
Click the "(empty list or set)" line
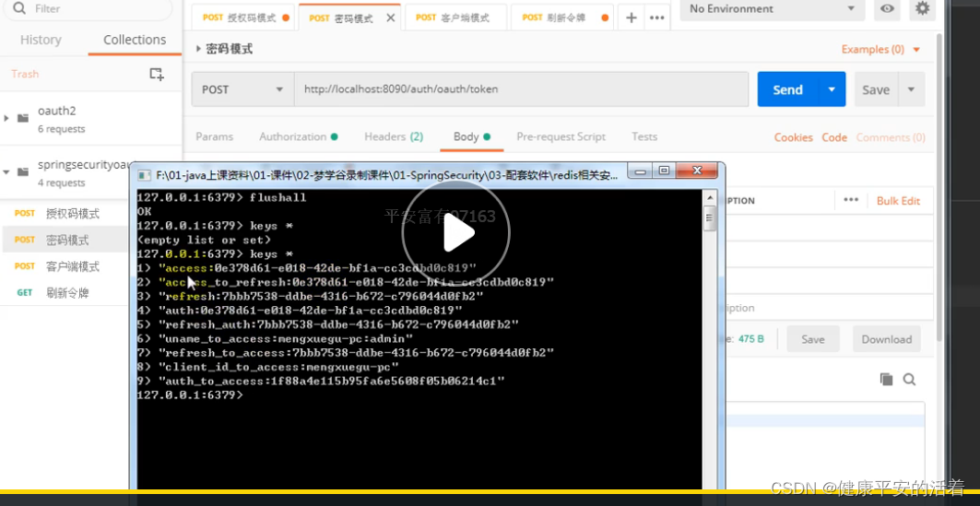tap(204, 240)
